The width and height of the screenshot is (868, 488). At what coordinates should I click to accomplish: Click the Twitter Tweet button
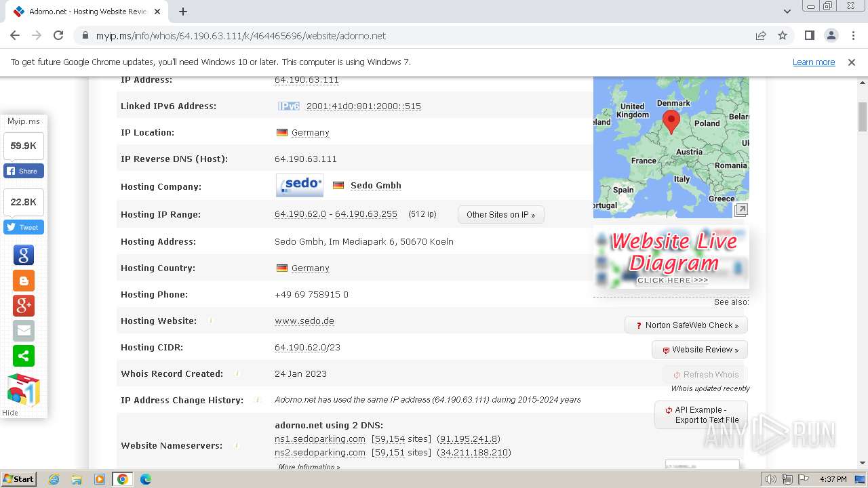tap(24, 227)
